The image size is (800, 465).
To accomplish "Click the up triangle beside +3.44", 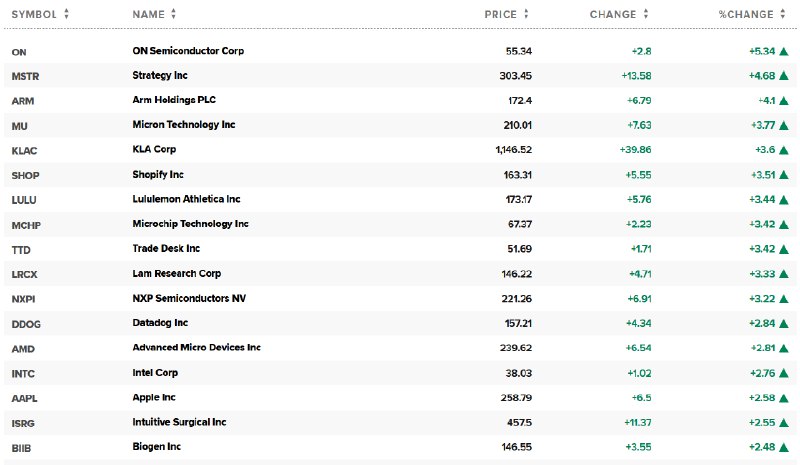I will click(784, 200).
